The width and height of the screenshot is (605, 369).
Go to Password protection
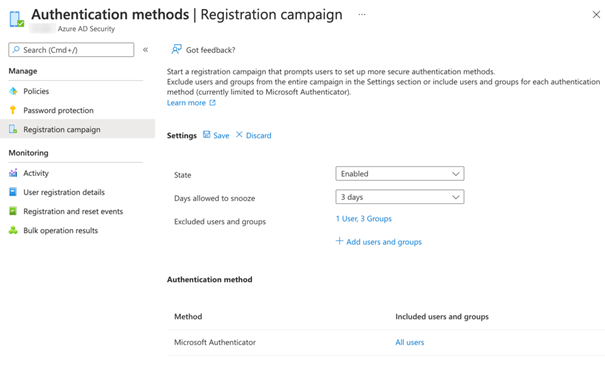point(58,110)
